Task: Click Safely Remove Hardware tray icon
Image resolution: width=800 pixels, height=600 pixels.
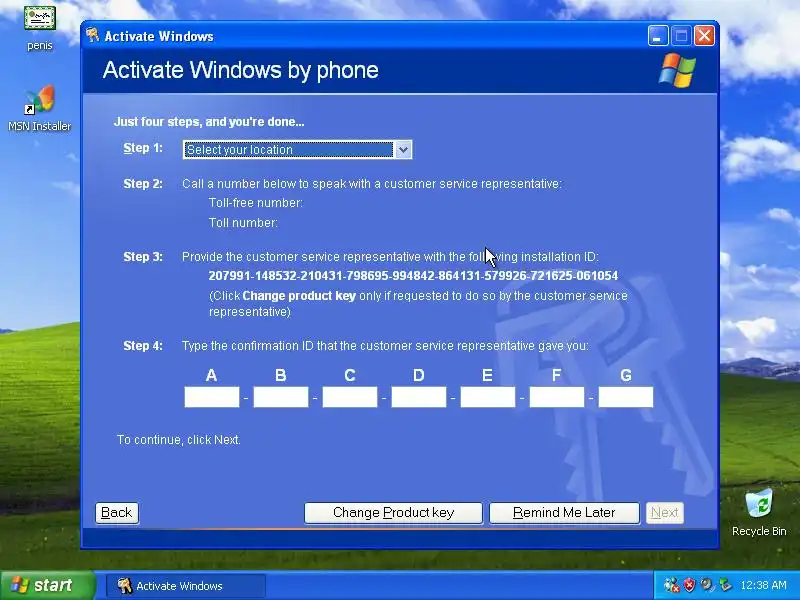Action: point(724,585)
